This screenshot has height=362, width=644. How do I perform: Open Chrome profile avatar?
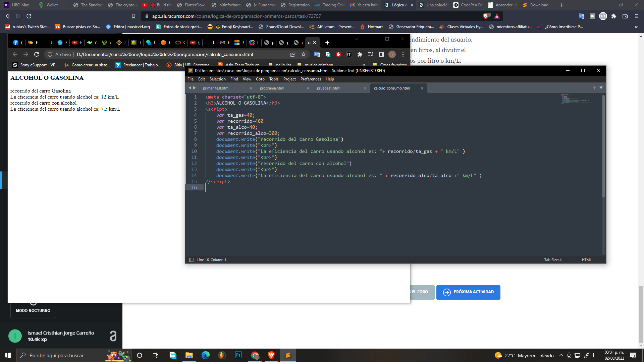[392, 54]
